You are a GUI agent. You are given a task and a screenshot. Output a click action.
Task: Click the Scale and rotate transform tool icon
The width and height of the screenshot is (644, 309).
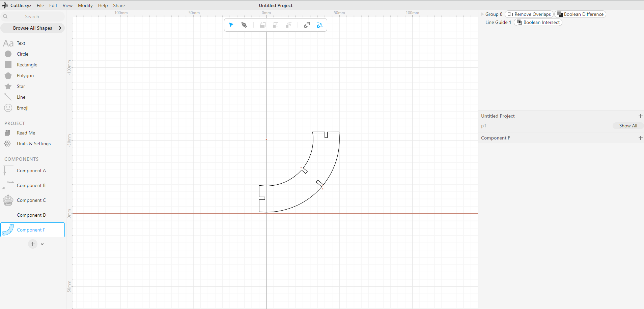tap(288, 25)
